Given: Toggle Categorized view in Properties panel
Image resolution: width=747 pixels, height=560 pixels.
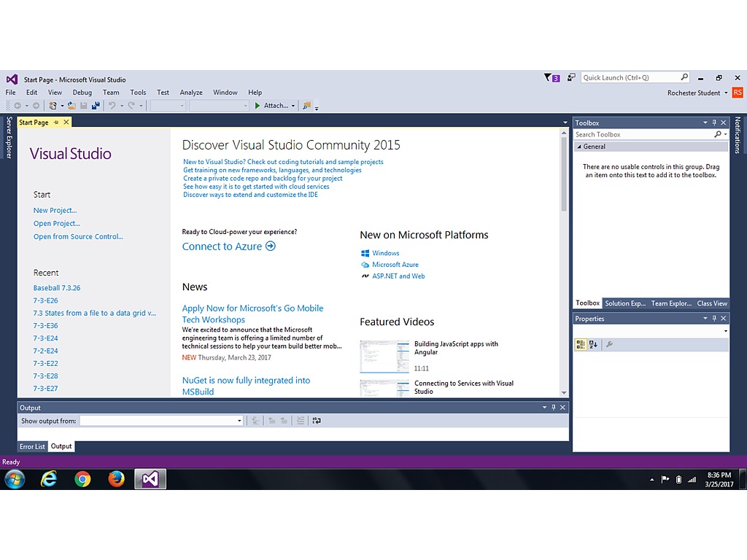Looking at the screenshot, I should point(581,344).
